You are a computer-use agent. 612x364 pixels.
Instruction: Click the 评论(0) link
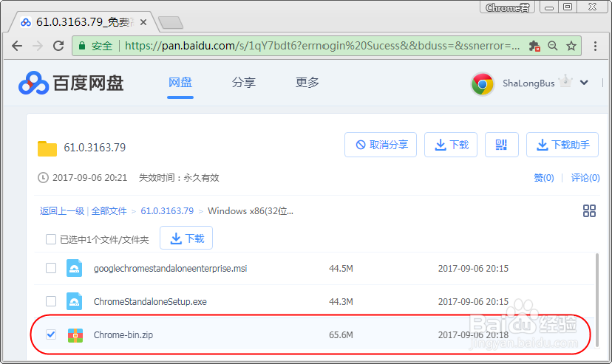click(585, 178)
